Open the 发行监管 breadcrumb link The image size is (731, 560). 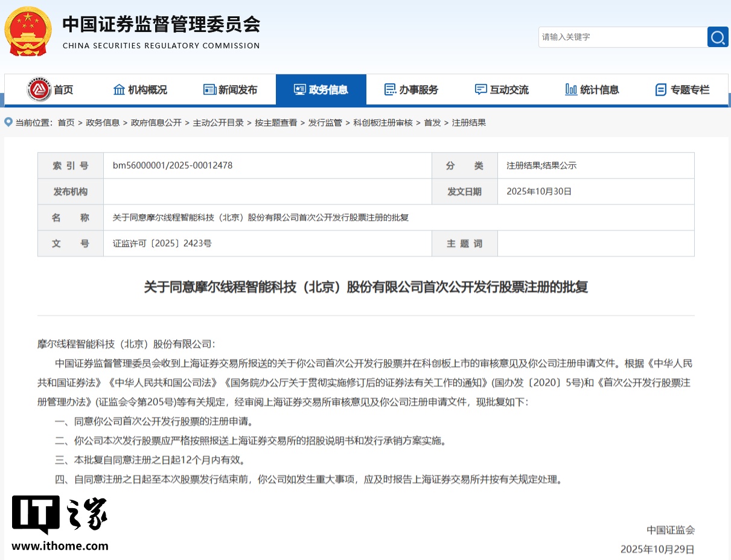326,122
